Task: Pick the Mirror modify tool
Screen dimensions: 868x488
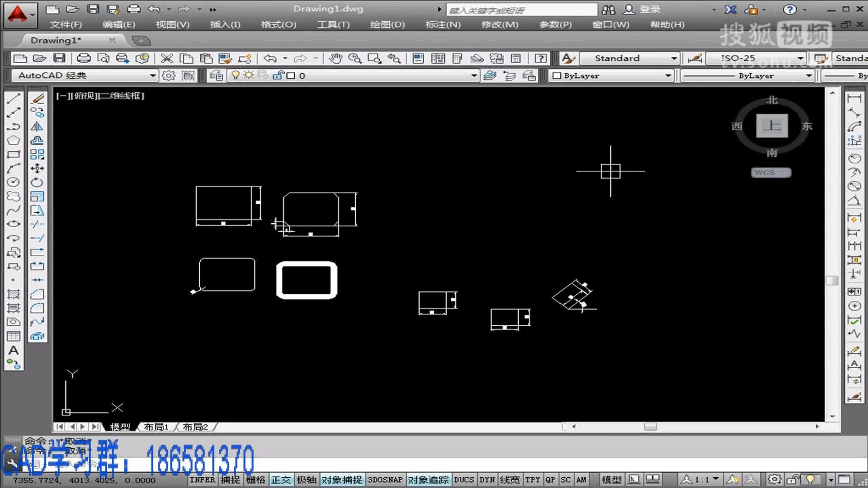Action: click(x=37, y=127)
